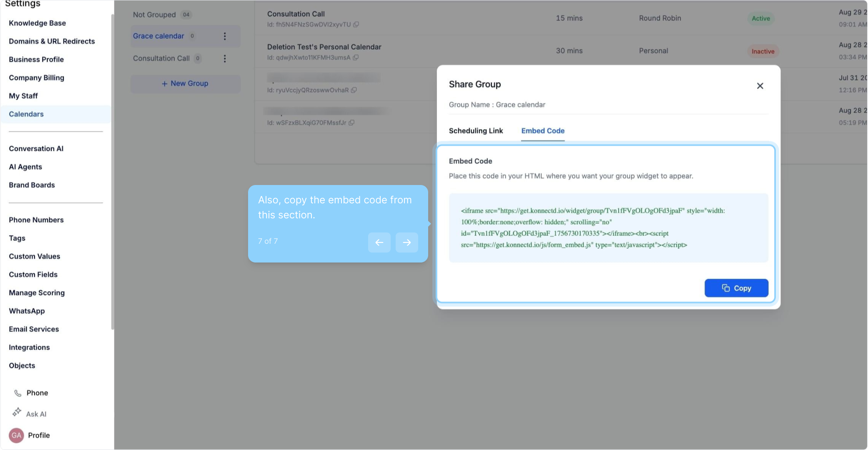
Task: Switch to the Scheduling Link tab
Action: 476,131
